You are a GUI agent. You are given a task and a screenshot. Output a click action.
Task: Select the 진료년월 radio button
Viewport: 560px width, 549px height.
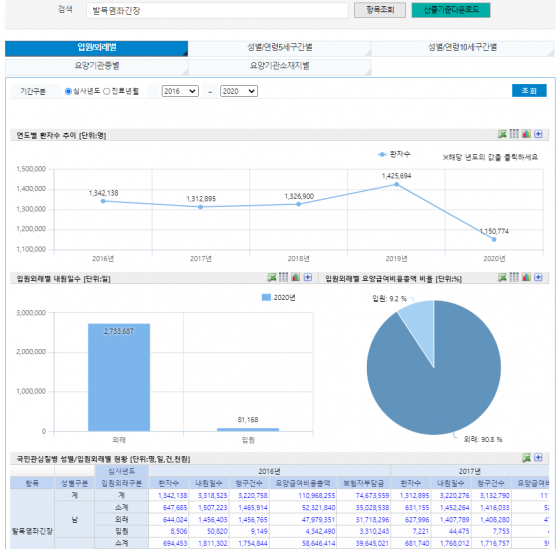coord(106,91)
